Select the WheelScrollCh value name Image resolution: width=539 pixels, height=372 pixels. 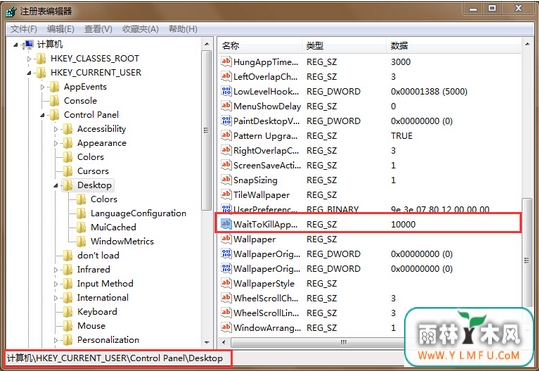pyautogui.click(x=266, y=298)
